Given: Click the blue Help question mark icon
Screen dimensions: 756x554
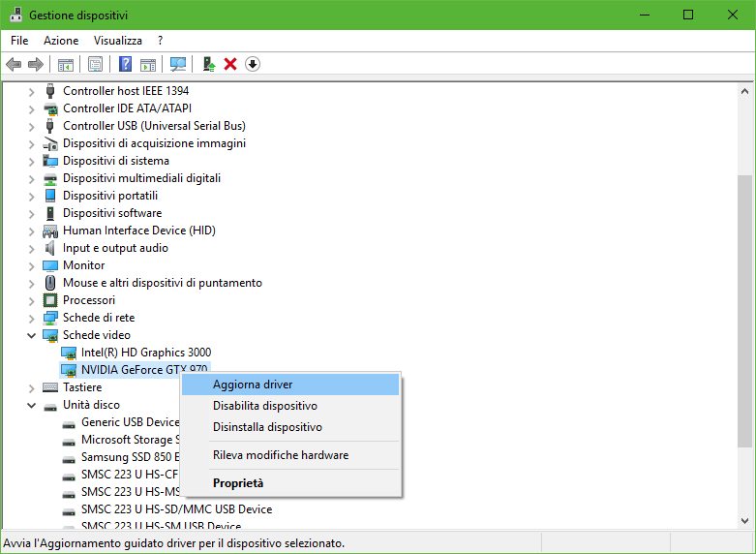Looking at the screenshot, I should (x=125, y=65).
